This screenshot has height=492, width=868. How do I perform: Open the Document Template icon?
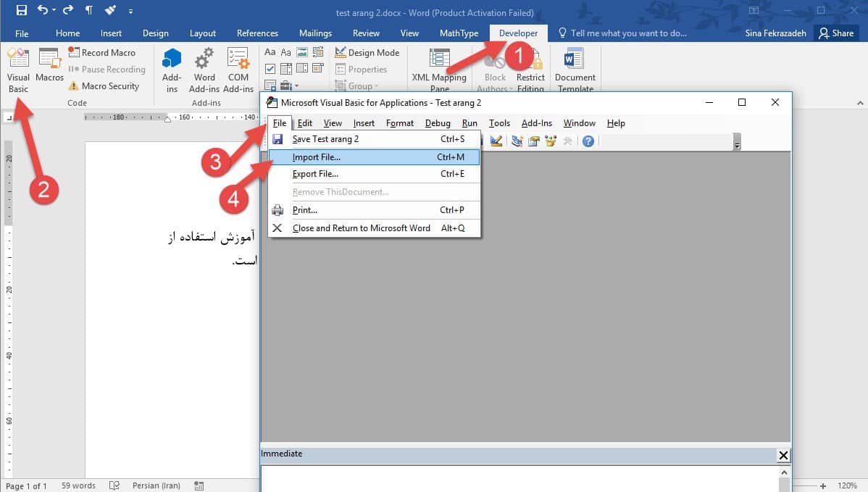click(x=575, y=70)
